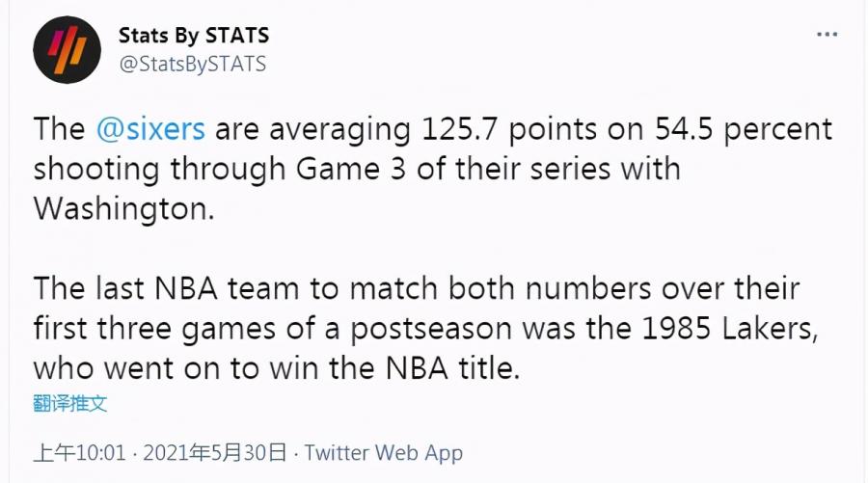Click the phrase The last NBA team

pyautogui.click(x=166, y=288)
